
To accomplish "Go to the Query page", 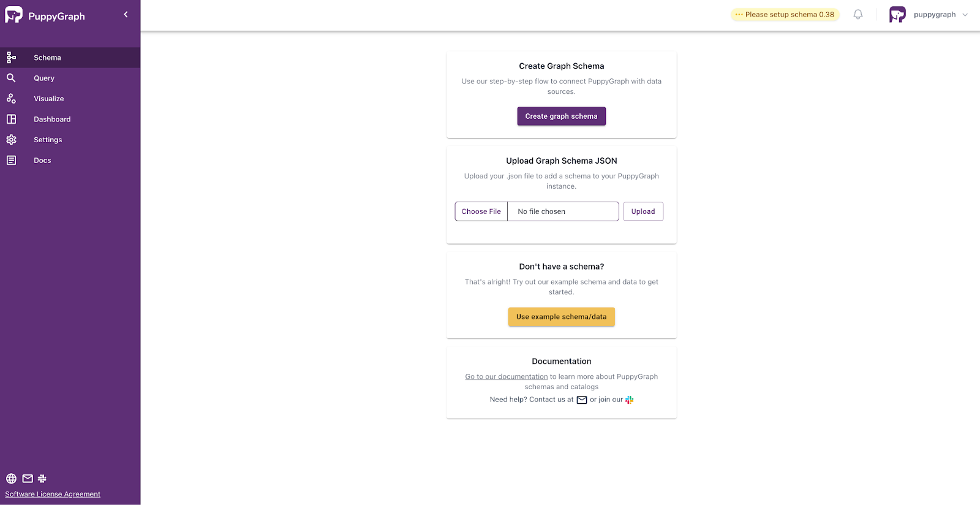I will pyautogui.click(x=44, y=78).
